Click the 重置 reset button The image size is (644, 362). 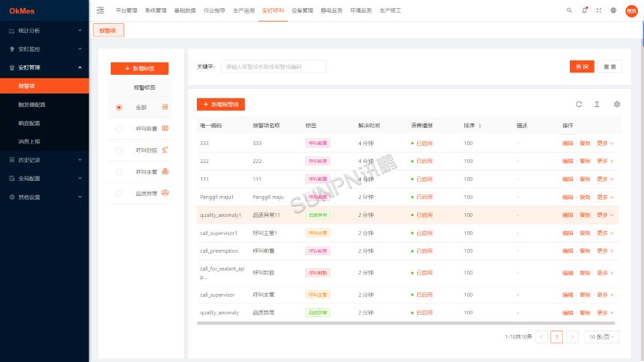(x=610, y=67)
